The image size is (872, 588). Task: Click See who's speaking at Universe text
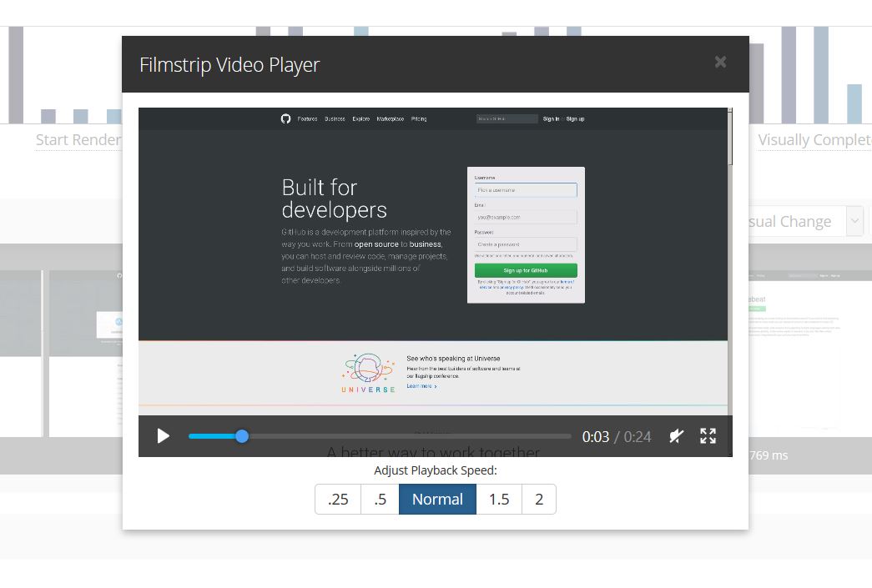(453, 359)
